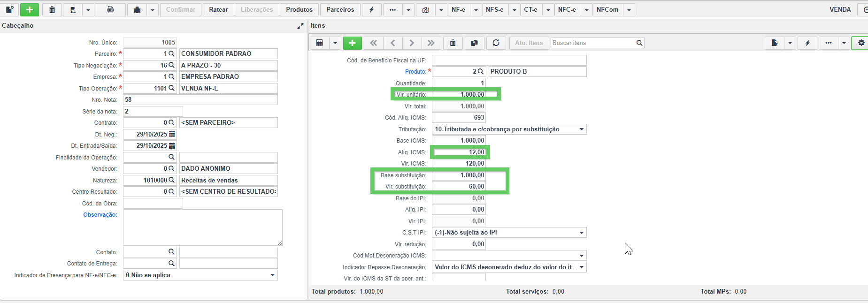This screenshot has height=303, width=868.
Task: Click the CT-e button
Action: pos(531,9)
